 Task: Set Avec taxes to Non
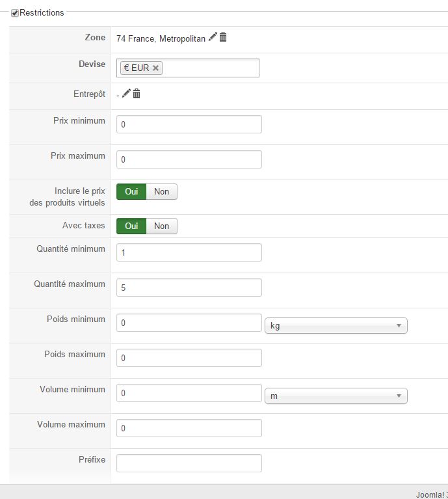click(161, 226)
